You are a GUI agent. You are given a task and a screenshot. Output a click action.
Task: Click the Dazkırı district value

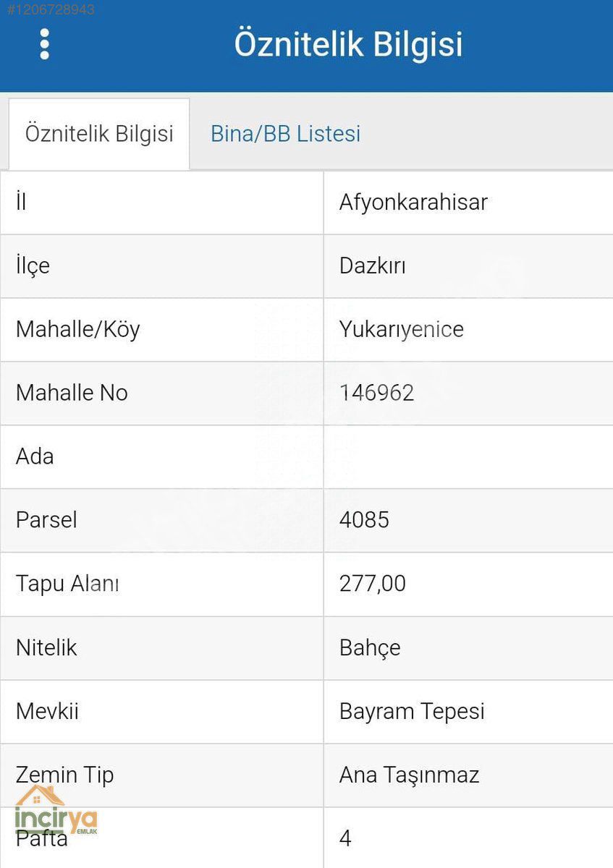pyautogui.click(x=373, y=265)
